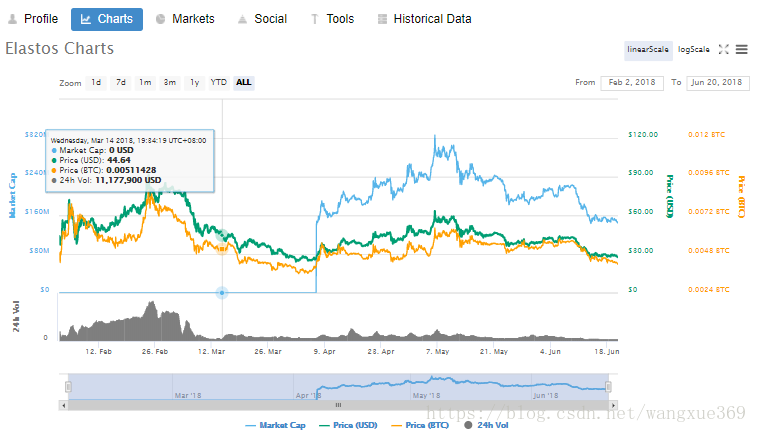Image resolution: width=757 pixels, height=433 pixels.
Task: Click the navigator scrollbar left arrow
Action: 63,405
